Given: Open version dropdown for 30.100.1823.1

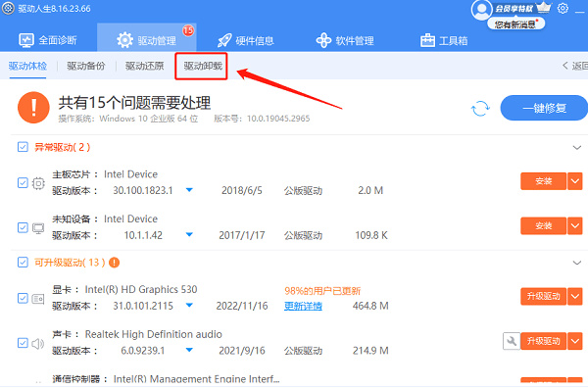Looking at the screenshot, I should (189, 190).
